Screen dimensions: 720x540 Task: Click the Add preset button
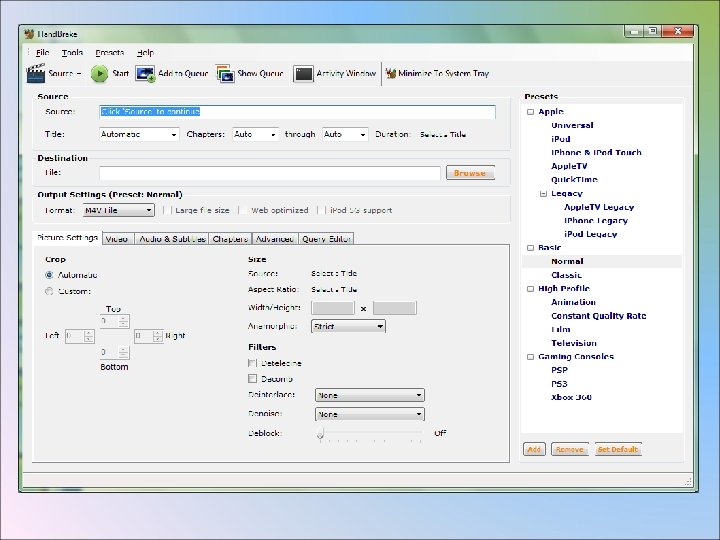tap(534, 449)
